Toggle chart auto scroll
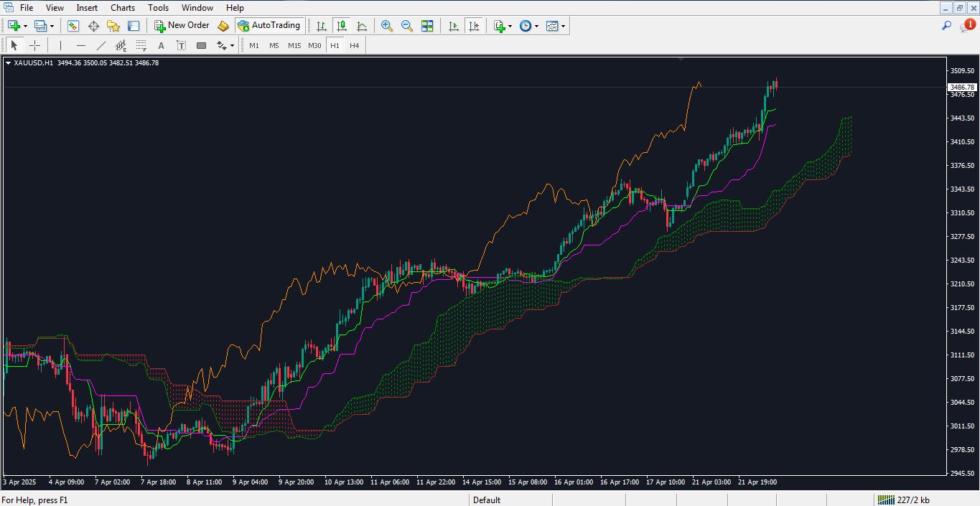Viewport: 980px width, 506px height. 453,26
